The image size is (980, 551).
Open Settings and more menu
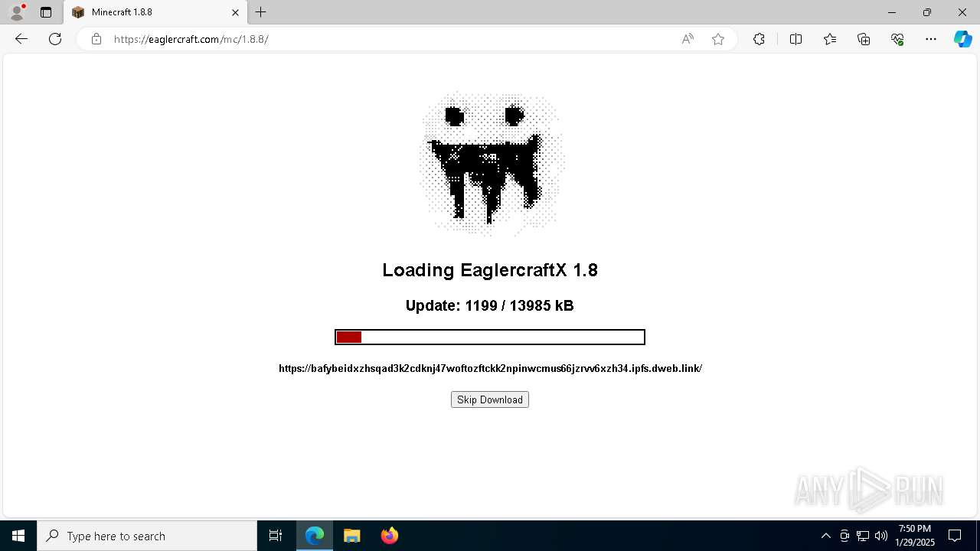pyautogui.click(x=931, y=39)
